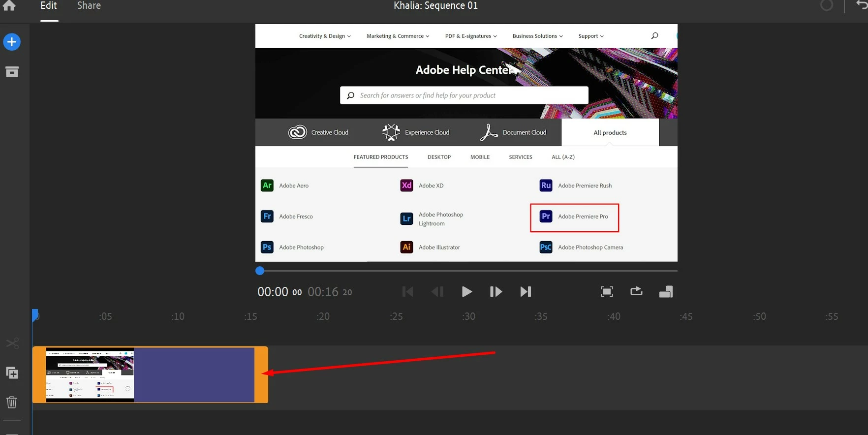Image resolution: width=868 pixels, height=435 pixels.
Task: Click the Adobe Aero icon
Action: tap(267, 186)
